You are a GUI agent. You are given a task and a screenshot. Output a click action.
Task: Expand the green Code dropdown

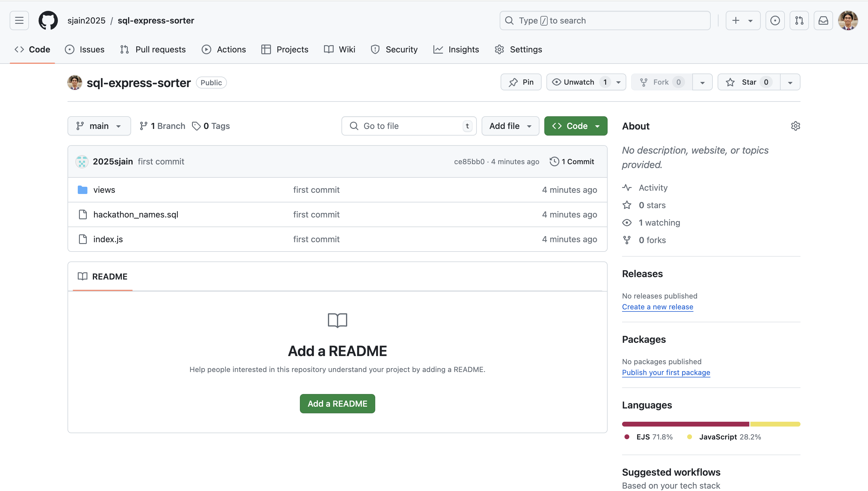click(576, 126)
